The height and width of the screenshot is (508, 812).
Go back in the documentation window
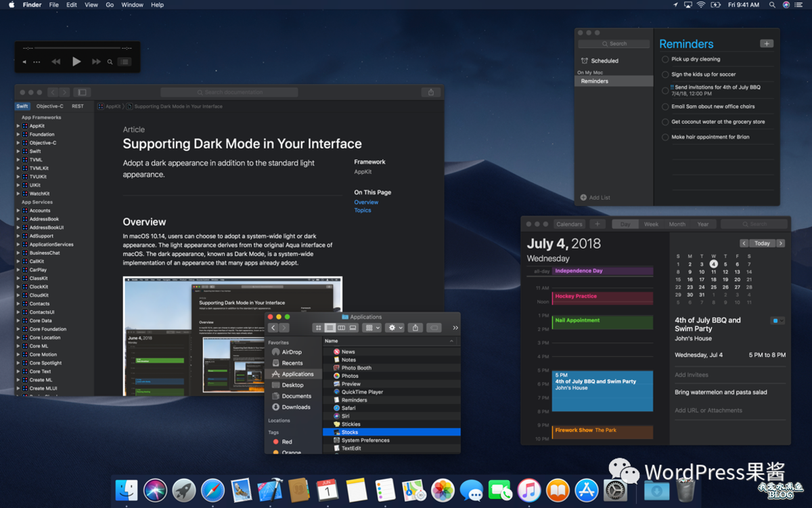coord(53,92)
